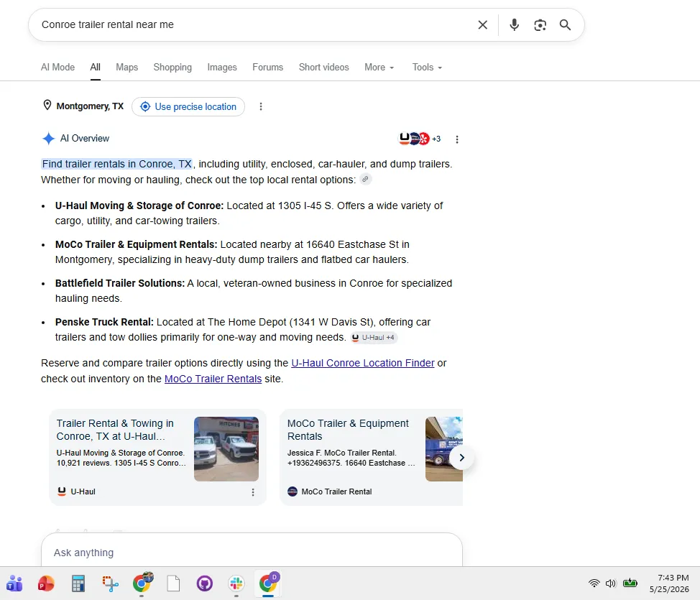Click 'Battlefield Trailer Solutions:' heading
Viewport: 700px width, 600px height.
119,284
